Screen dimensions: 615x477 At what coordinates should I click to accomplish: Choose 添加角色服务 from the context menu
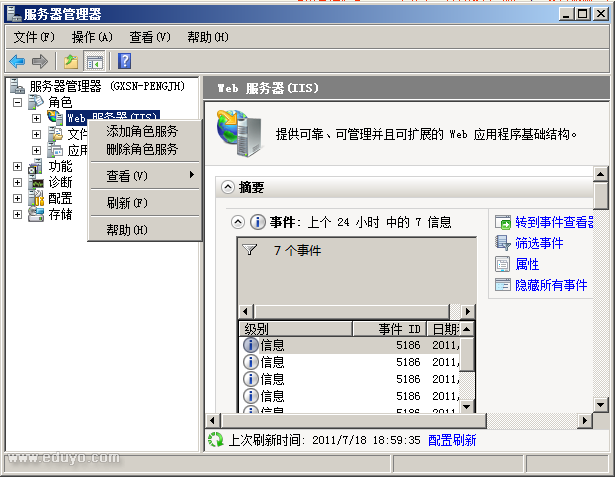pos(142,131)
